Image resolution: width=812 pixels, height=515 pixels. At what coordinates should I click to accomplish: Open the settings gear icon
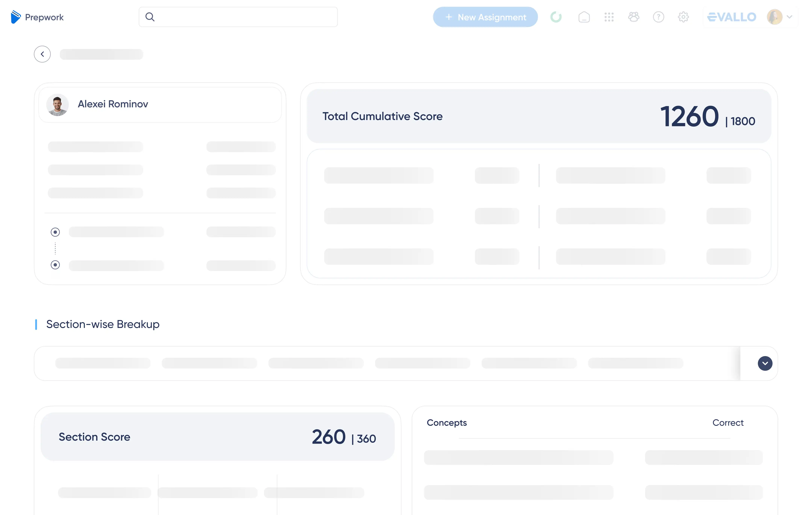pos(683,17)
